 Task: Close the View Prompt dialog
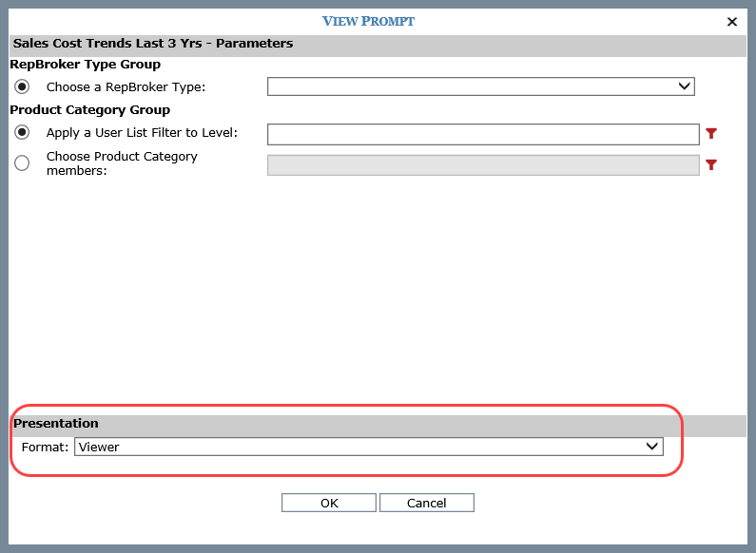pos(731,22)
